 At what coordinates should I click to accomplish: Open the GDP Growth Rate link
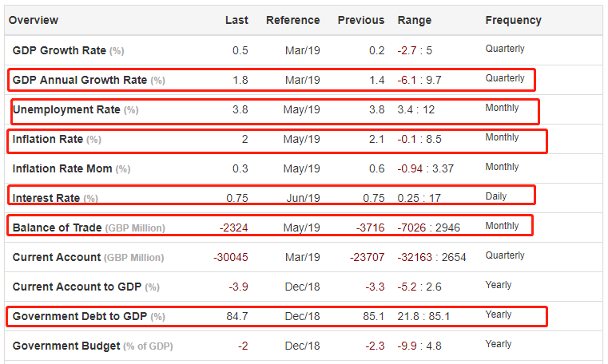click(59, 50)
